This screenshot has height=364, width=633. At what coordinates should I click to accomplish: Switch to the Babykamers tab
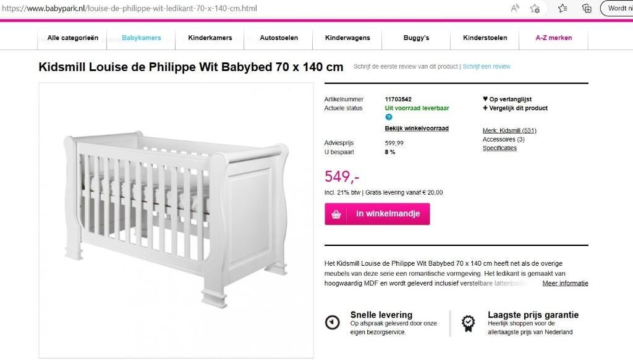pyautogui.click(x=141, y=38)
